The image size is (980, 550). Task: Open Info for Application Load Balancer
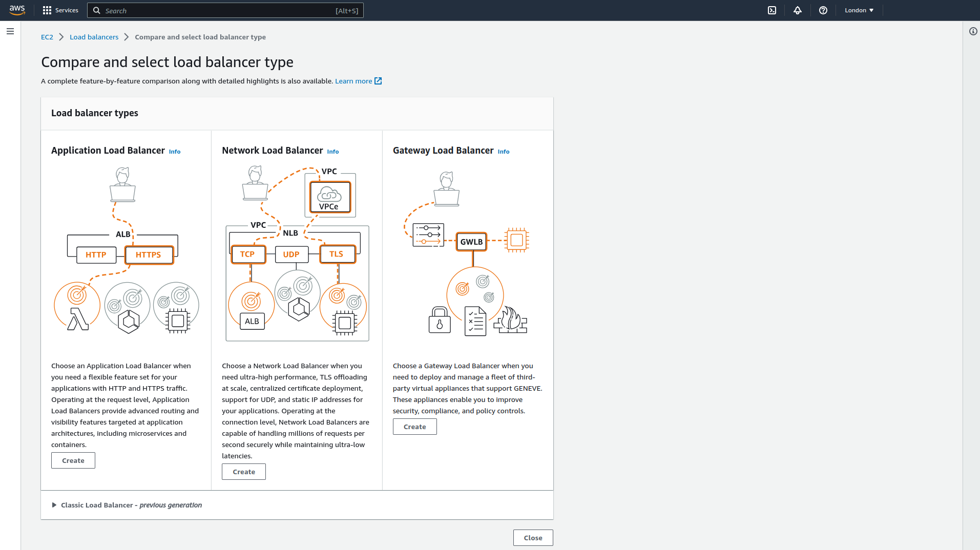pos(175,152)
